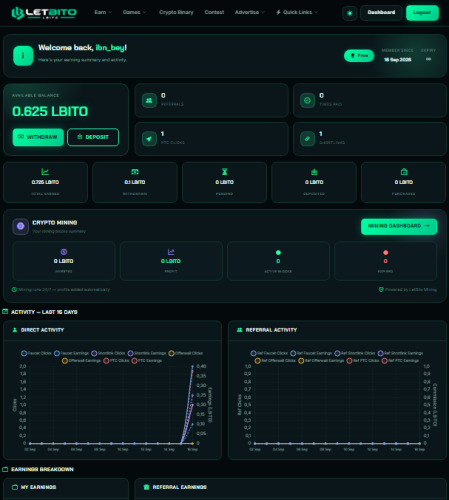Toggle the Ref PTC Earnings legend series
Screen dimensions: 449x500
coord(400,361)
